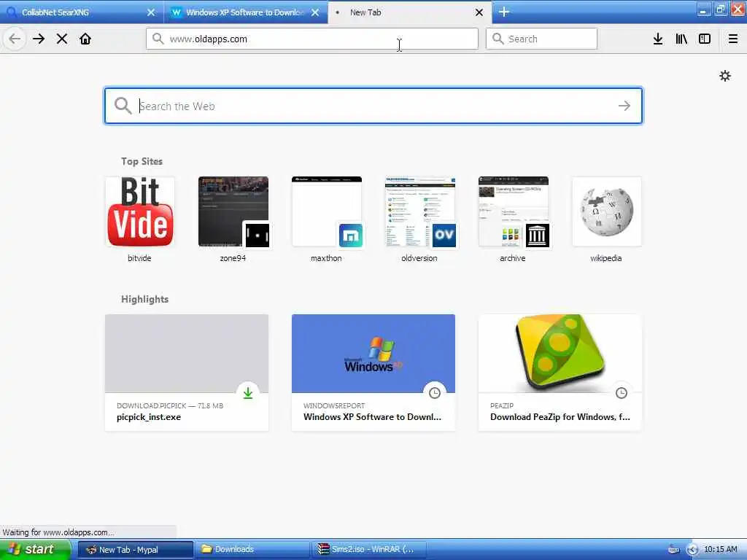Image resolution: width=747 pixels, height=560 pixels.
Task: Click the tray device icon beside the expand arrow
Action: (x=673, y=550)
